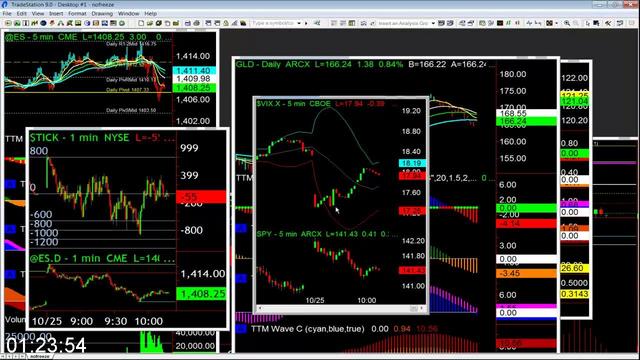
Task: Click the red -55 price label on the $TICK chart
Action: [x=201, y=197]
